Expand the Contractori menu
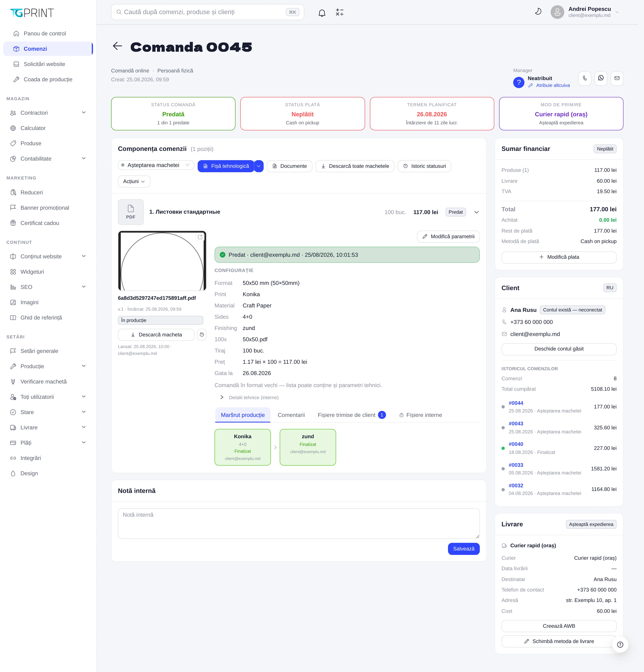Viewport: 644px width, 672px height. click(x=48, y=113)
